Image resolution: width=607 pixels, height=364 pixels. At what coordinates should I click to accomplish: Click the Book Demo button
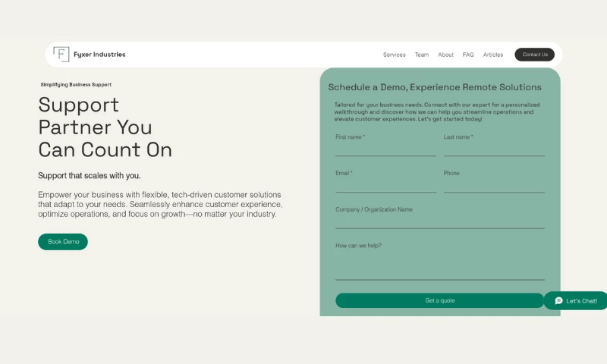(x=63, y=242)
